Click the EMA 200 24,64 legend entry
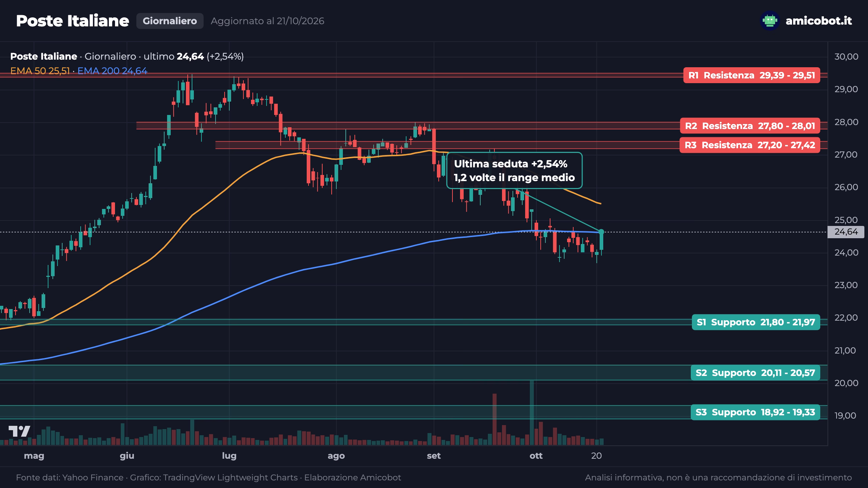This screenshot has width=868, height=488. 112,71
